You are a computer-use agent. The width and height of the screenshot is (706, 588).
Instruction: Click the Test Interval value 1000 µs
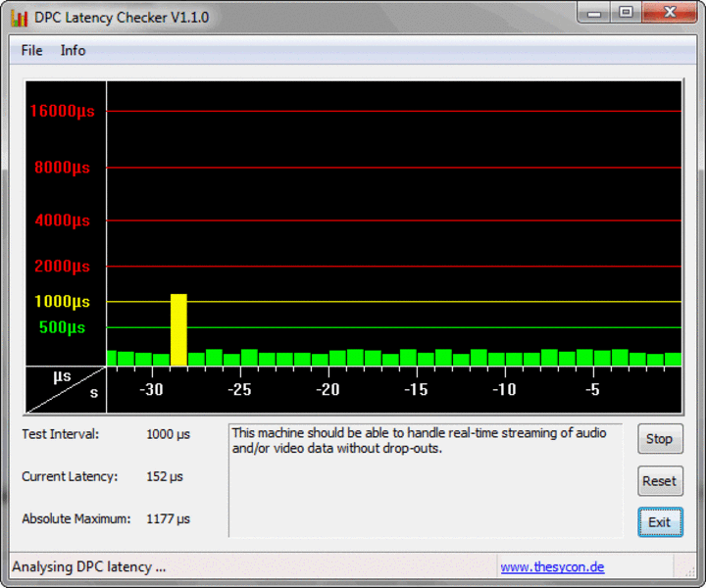point(168,434)
